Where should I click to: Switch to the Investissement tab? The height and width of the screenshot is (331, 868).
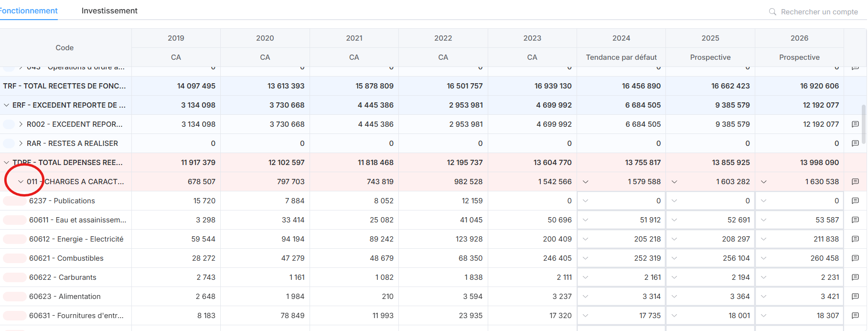point(109,11)
